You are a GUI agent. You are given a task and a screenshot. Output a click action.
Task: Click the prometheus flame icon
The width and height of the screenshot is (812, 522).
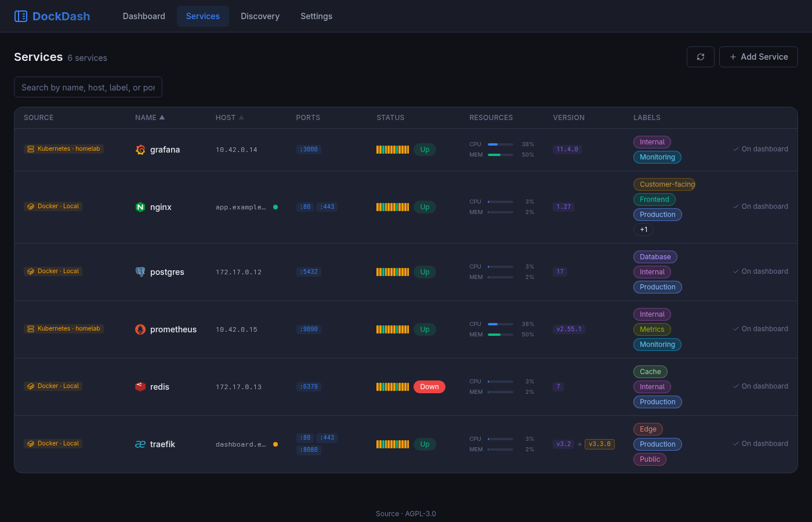click(140, 329)
